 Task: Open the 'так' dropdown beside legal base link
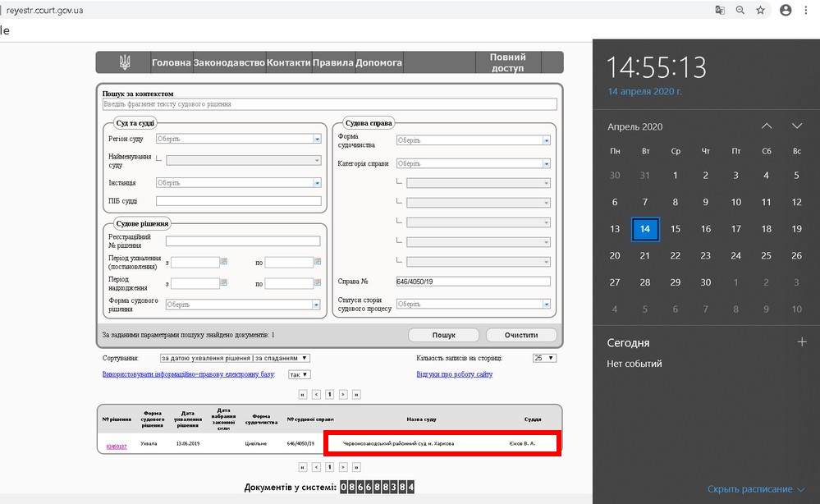click(300, 375)
